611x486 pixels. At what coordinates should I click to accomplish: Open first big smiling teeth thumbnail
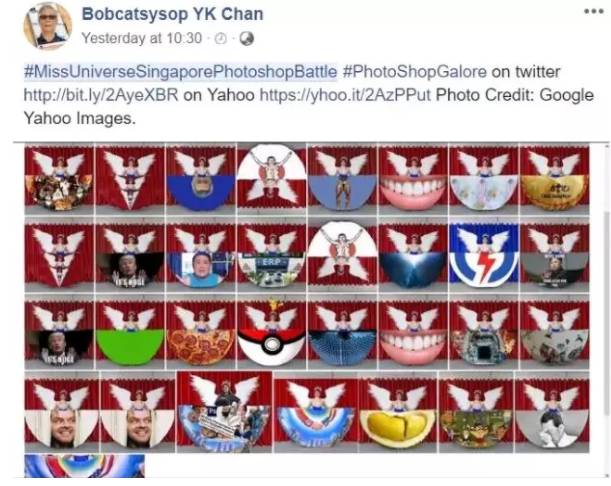click(x=413, y=180)
